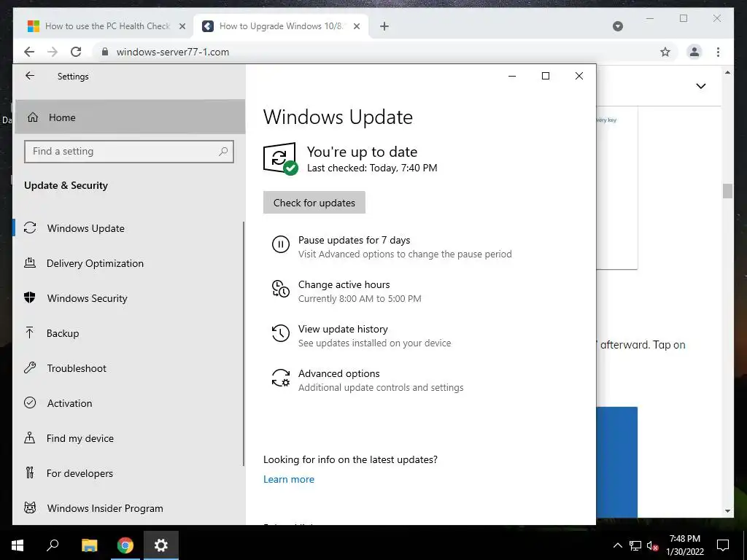
Task: Open Windows Security section
Action: tap(128, 298)
